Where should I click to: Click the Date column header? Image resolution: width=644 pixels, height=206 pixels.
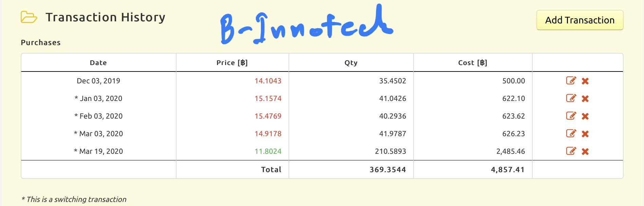pyautogui.click(x=98, y=63)
